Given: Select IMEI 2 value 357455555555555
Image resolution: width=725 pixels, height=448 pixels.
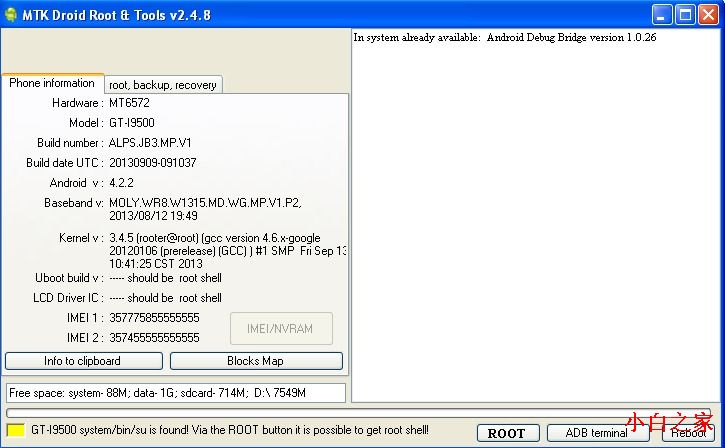Looking at the screenshot, I should [x=154, y=338].
